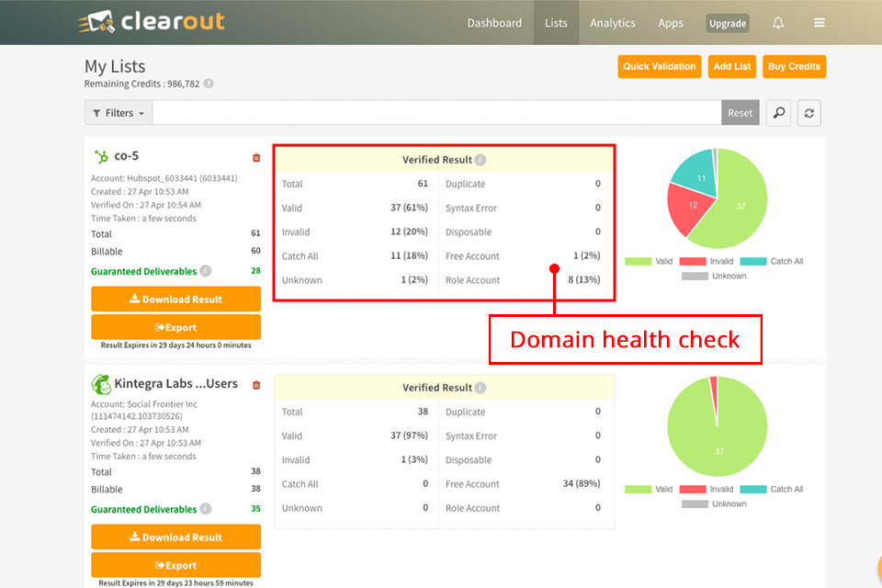Image resolution: width=882 pixels, height=588 pixels.
Task: Click co-5 Valid value 37 (61%)
Action: click(x=409, y=208)
